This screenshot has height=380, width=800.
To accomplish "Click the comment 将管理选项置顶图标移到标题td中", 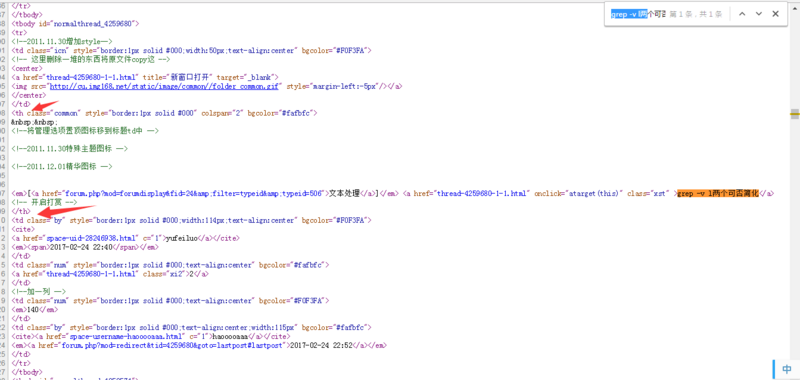I will coord(85,131).
